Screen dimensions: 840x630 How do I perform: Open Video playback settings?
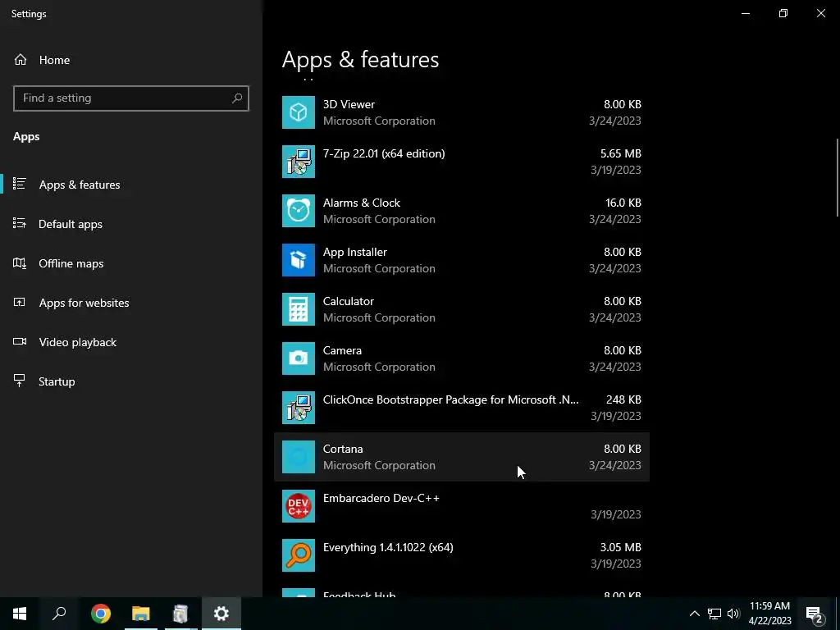click(x=131, y=342)
